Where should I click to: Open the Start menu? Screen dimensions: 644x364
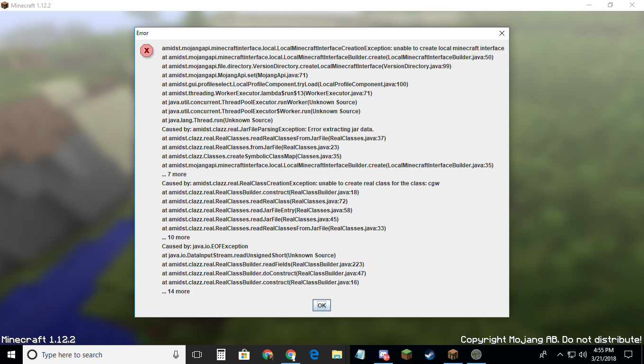10,354
